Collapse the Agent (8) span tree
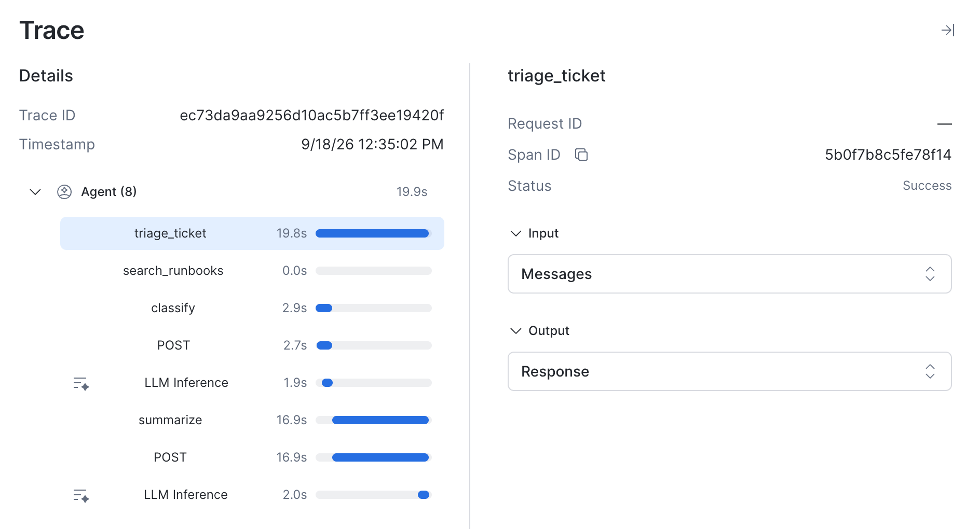The height and width of the screenshot is (529, 980). [35, 192]
